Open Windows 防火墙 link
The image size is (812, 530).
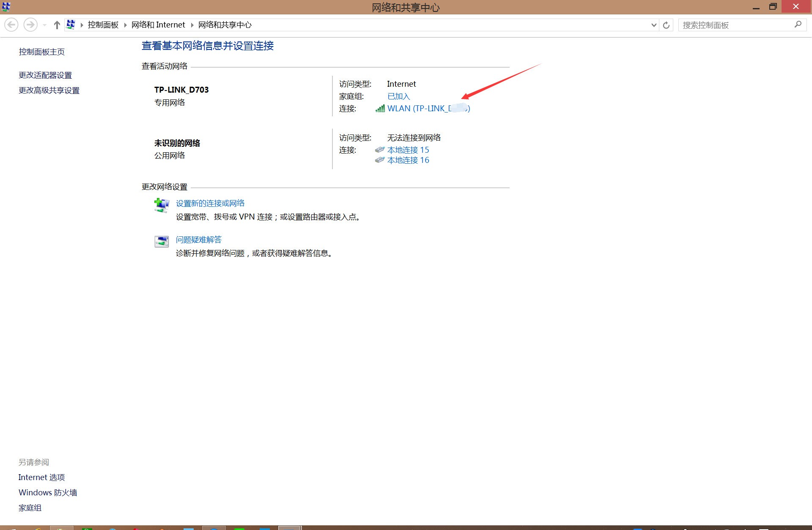coord(48,493)
